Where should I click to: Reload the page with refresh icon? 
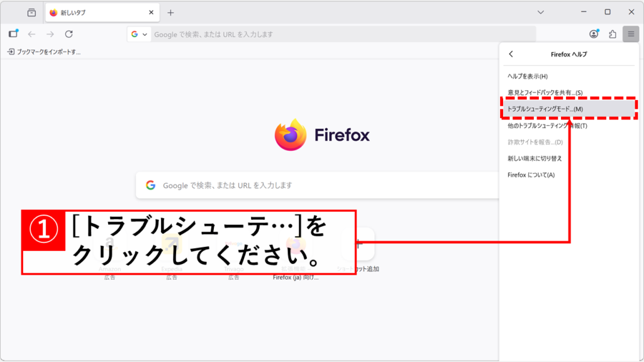click(x=69, y=34)
